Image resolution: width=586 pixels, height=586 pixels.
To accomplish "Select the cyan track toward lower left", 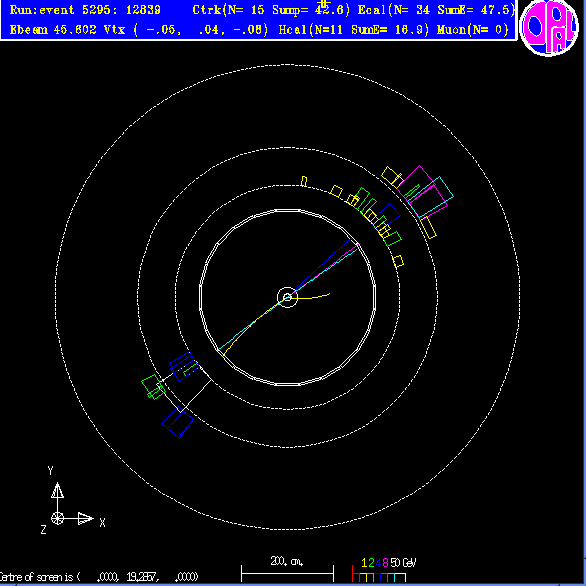I will [x=252, y=324].
